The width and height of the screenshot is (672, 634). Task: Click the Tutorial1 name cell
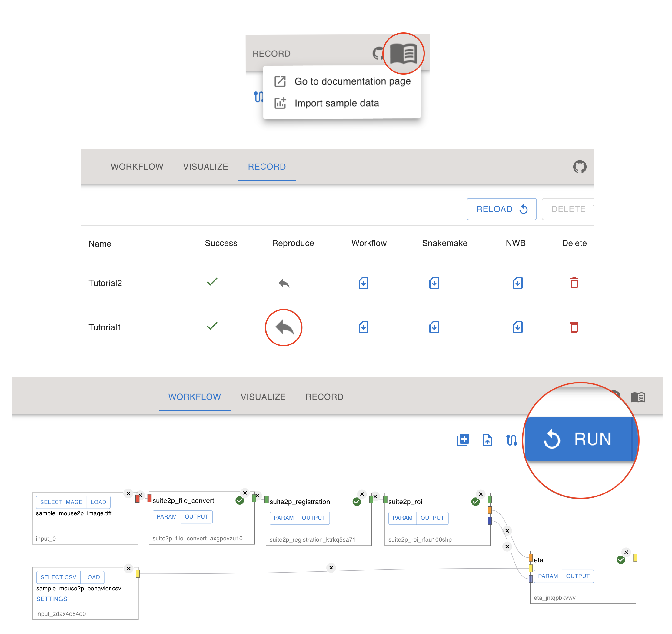105,327
